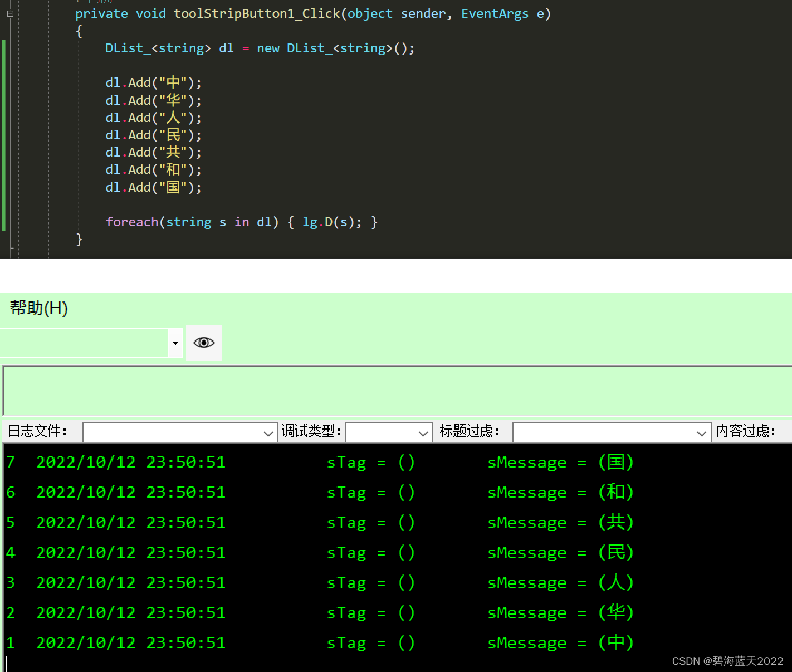Click the dl.Add("华") code line
The image size is (792, 672).
[154, 100]
